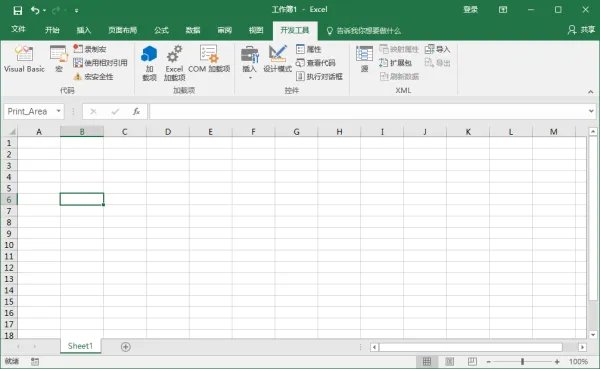Viewport: 600px width, 369px height.
Task: Click the zoom slider handle
Action: (522, 361)
